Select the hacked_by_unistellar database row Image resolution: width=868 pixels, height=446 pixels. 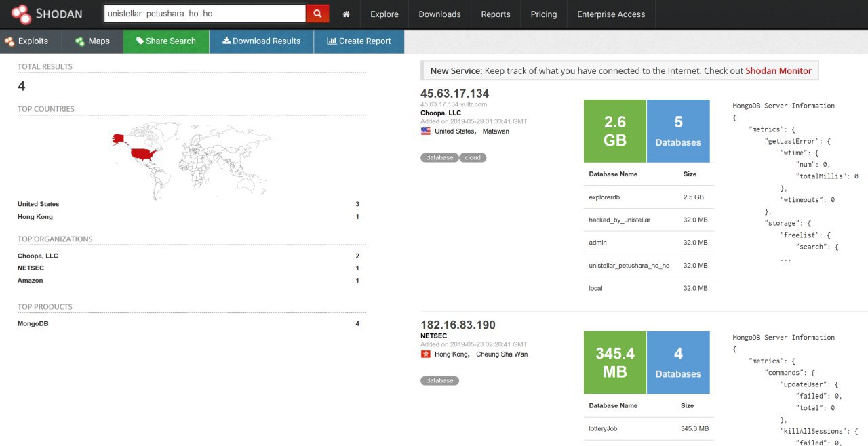648,220
